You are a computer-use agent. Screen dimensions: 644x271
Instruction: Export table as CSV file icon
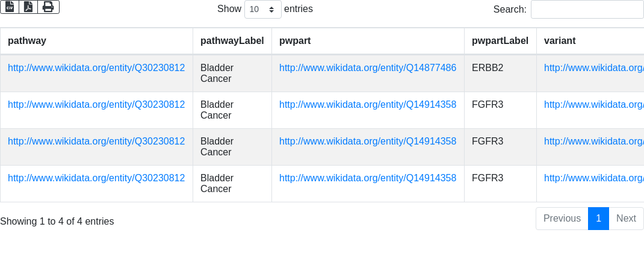10,7
